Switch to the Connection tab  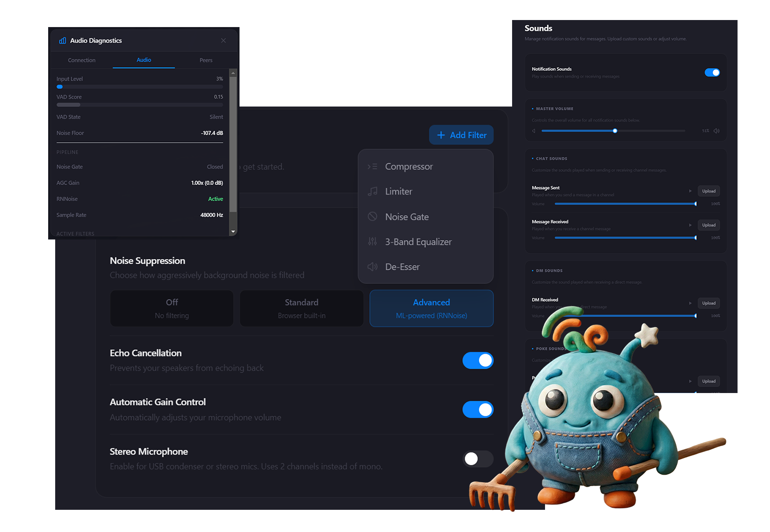tap(82, 60)
